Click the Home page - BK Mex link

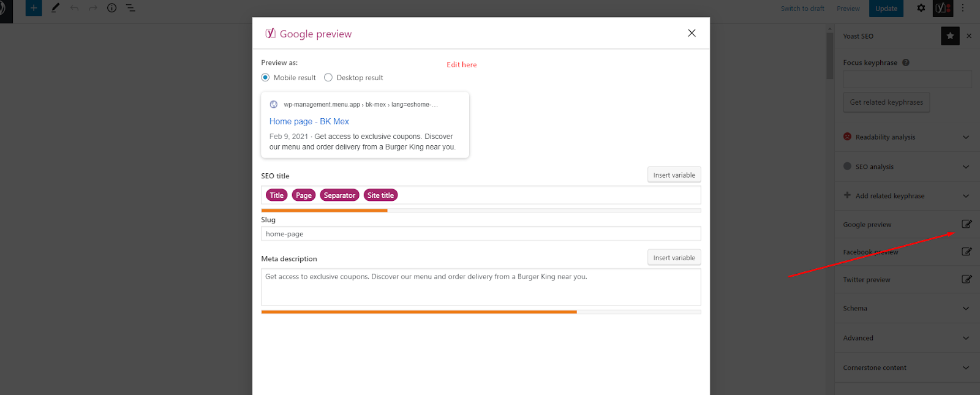pyautogui.click(x=309, y=121)
